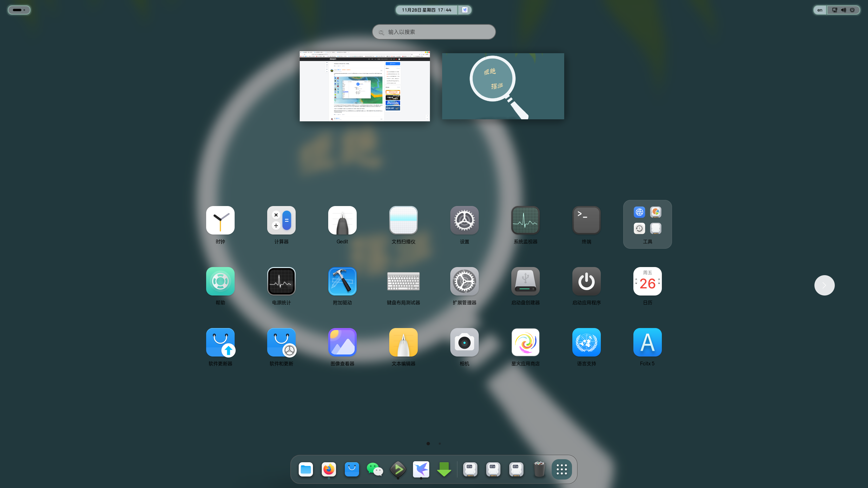Toggle the activities workspace indicator pill
This screenshot has width=868, height=488.
(x=19, y=10)
